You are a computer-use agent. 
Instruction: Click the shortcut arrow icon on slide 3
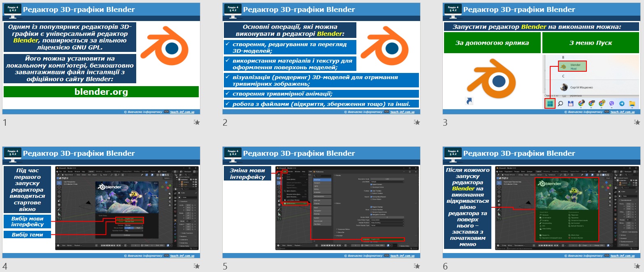click(x=467, y=101)
